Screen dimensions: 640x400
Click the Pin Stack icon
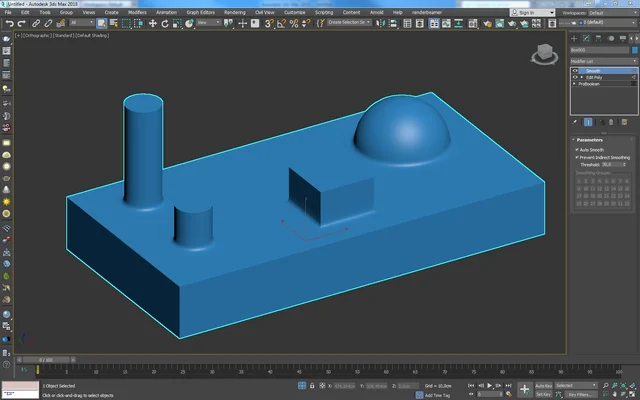pos(575,122)
